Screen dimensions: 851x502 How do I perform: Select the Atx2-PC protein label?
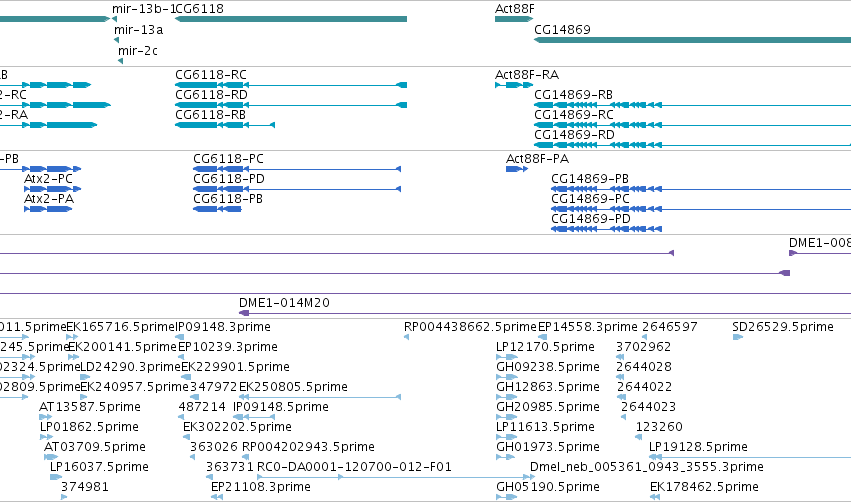(x=48, y=179)
